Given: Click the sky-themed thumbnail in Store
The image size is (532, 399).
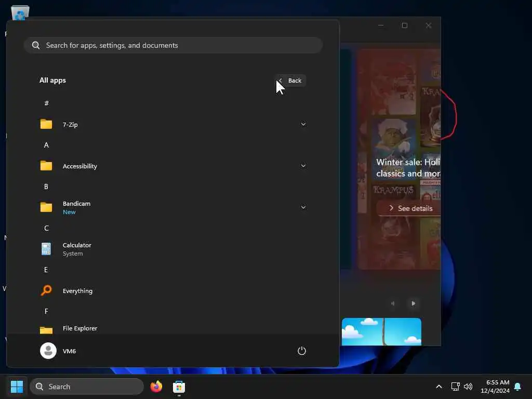Looking at the screenshot, I should coord(381,331).
